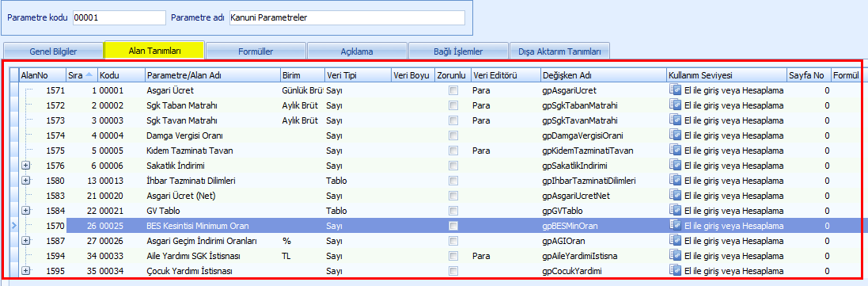The image size is (868, 286).
Task: Click the Para editor cell for Kıdem Tazminatı Tavan
Action: 506,151
